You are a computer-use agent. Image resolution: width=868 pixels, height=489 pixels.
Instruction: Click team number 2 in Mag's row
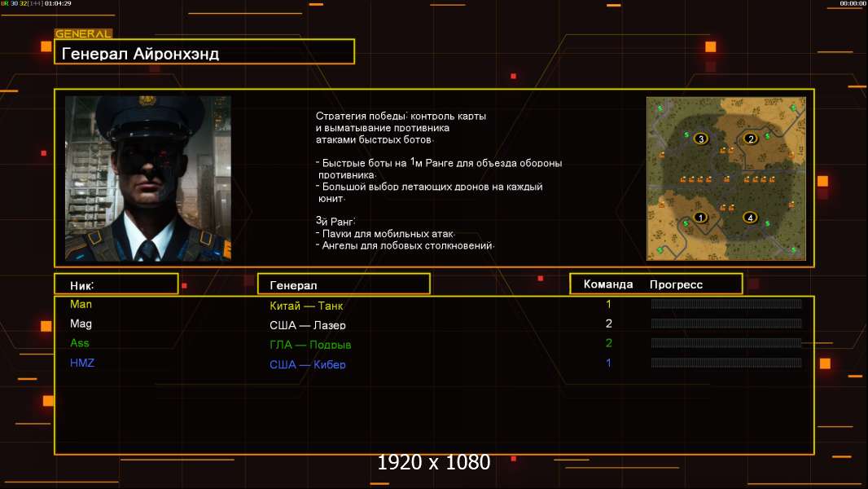(608, 324)
